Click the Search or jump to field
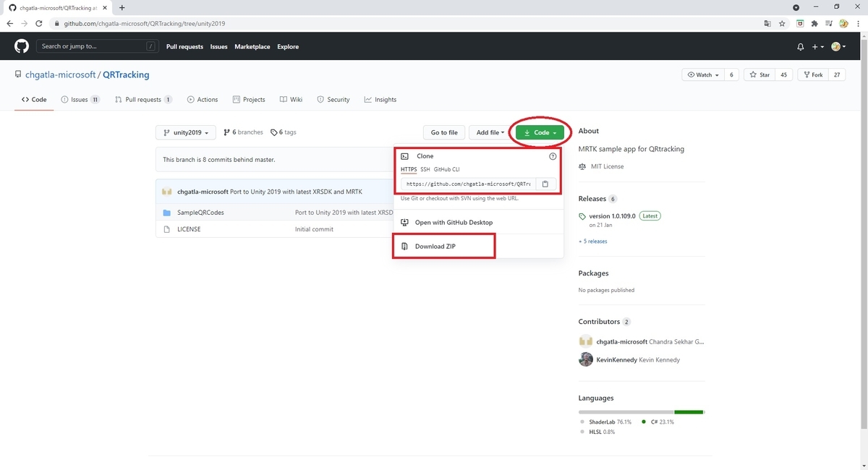868x470 pixels. 98,46
